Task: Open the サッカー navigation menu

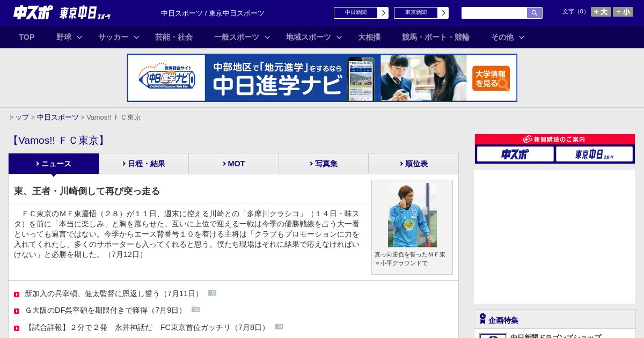Action: (x=113, y=37)
